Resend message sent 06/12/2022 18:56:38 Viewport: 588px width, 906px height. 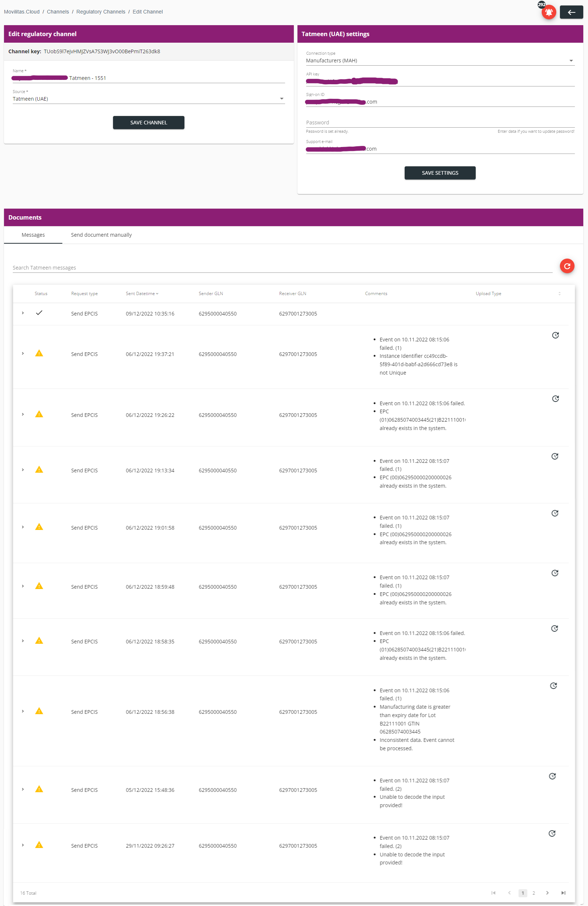(553, 686)
